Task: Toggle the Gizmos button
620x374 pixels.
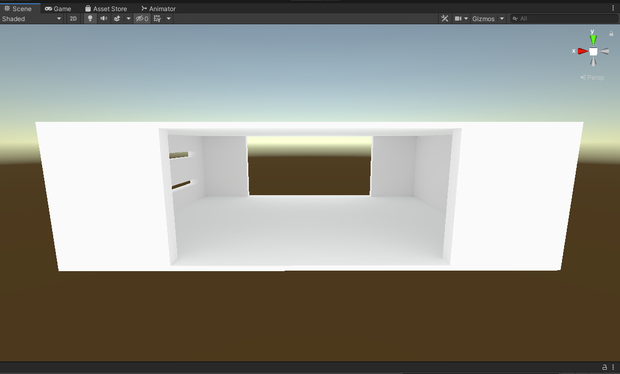Action: pyautogui.click(x=483, y=19)
